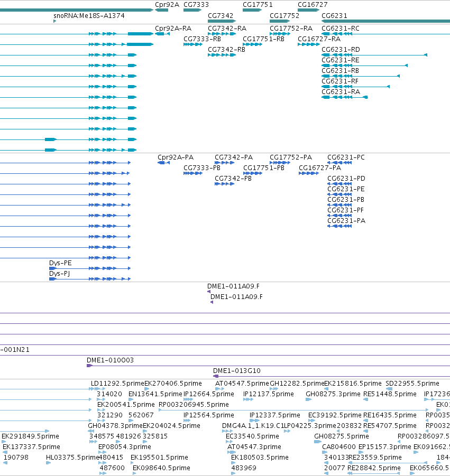Click EST label EK098640.5prime
The width and height of the screenshot is (450, 476).
coord(161,468)
